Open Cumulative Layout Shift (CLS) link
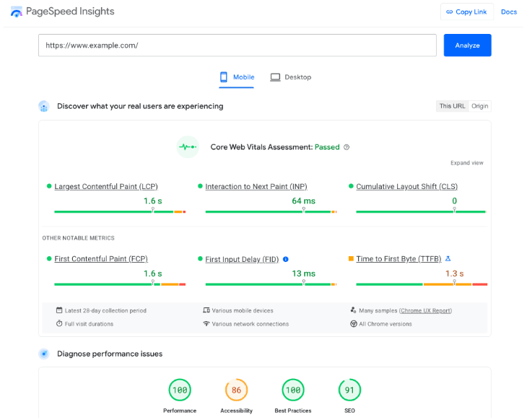532x420 pixels. coord(407,187)
